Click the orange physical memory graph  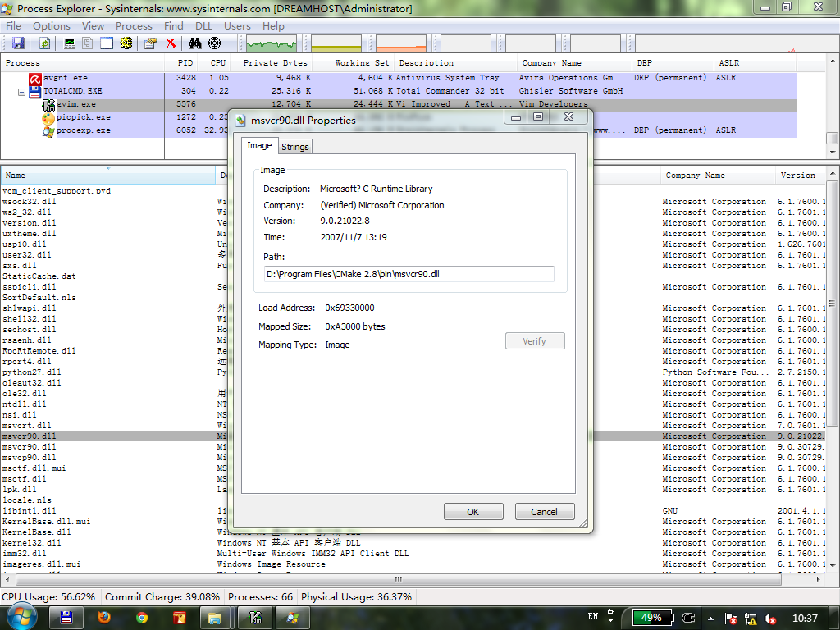[x=400, y=43]
